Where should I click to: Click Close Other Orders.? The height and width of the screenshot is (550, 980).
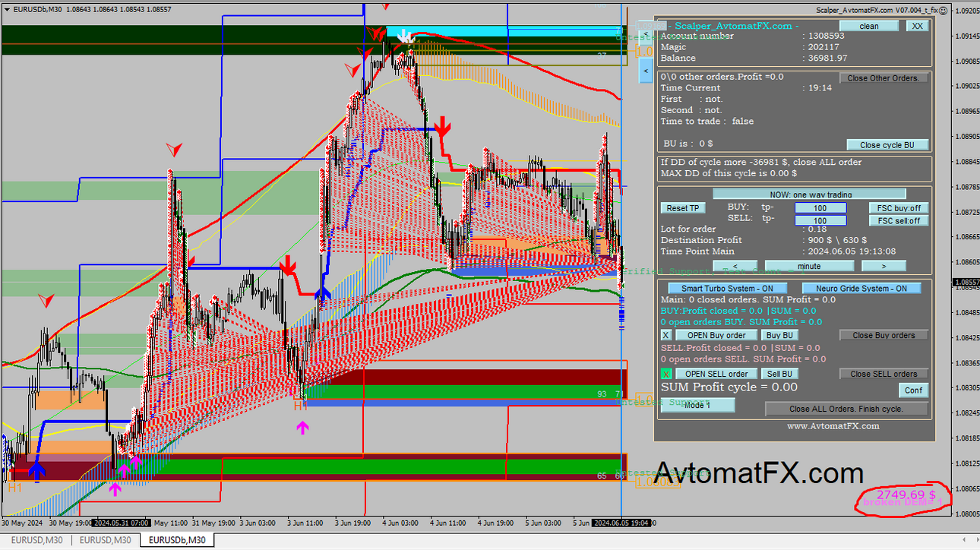tap(884, 78)
